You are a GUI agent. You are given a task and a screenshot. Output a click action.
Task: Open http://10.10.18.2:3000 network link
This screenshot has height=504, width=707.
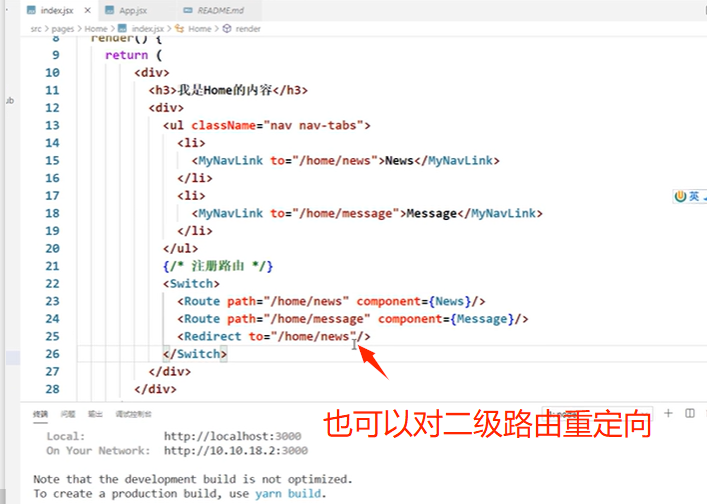click(x=236, y=450)
